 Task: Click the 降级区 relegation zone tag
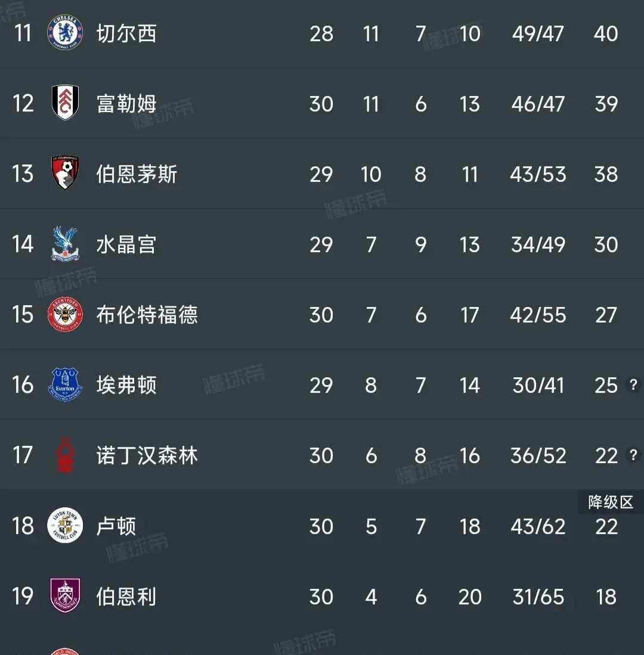coord(609,502)
